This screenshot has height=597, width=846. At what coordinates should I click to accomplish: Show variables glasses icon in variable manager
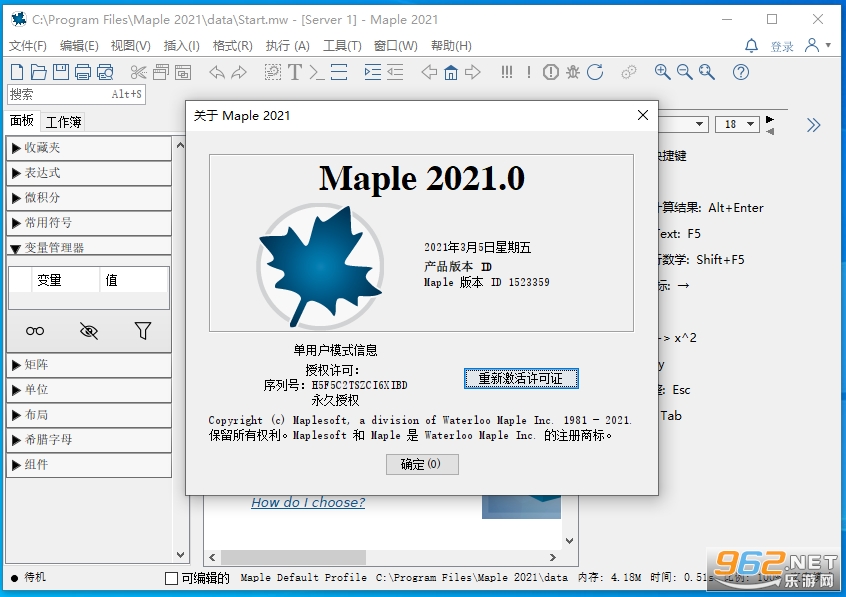[35, 331]
